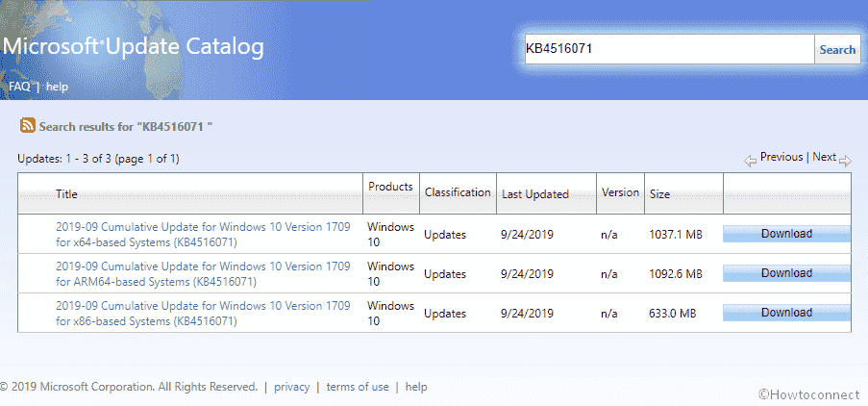Click Windows 10 product in x86 row
The height and width of the screenshot is (406, 868).
(391, 313)
